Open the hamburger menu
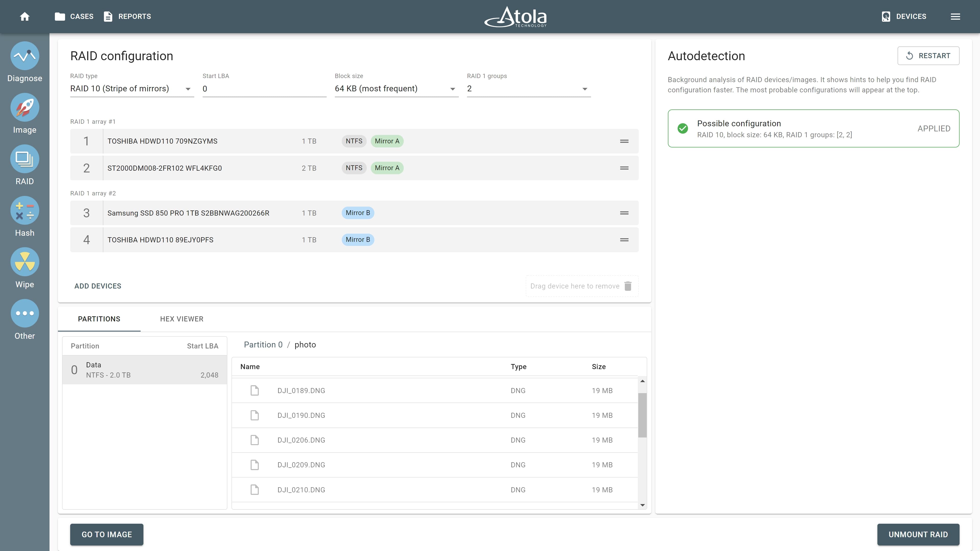The height and width of the screenshot is (551, 980). pos(955,16)
